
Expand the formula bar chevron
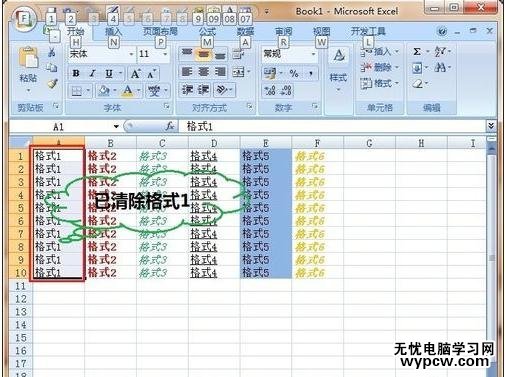pyautogui.click(x=491, y=126)
